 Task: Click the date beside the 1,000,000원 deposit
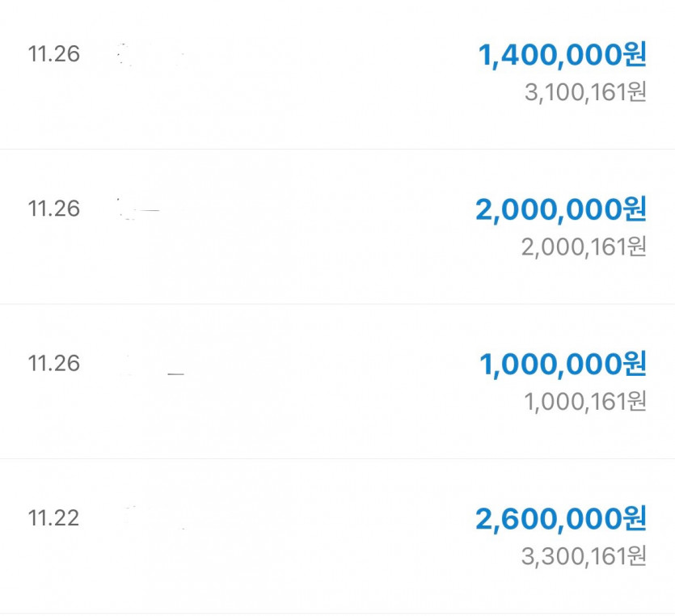pyautogui.click(x=54, y=363)
